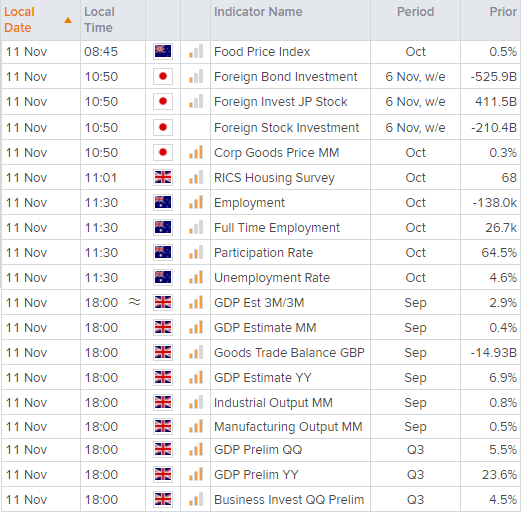This screenshot has width=521, height=513.
Task: Click the Australia flag for Full Time Employment
Action: pos(163,228)
